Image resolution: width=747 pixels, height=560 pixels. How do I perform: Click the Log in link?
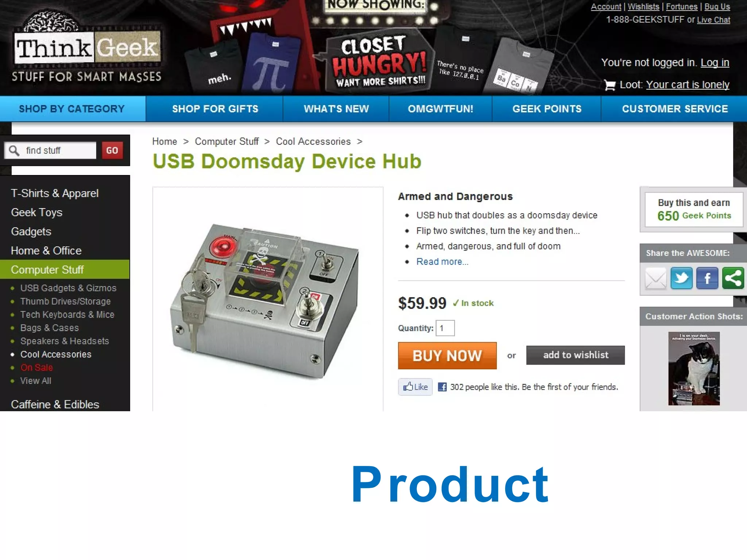pos(715,63)
